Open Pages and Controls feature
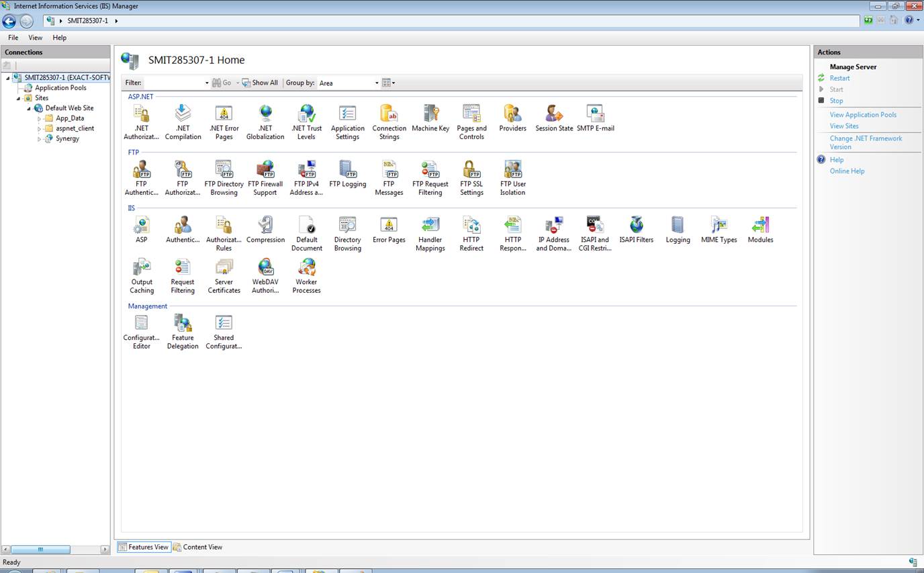This screenshot has width=924, height=573. pyautogui.click(x=471, y=122)
